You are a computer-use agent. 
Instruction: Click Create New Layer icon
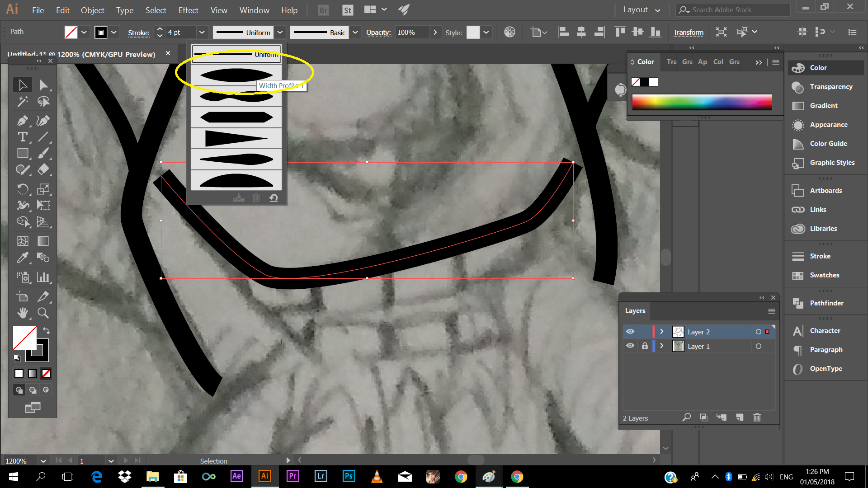click(740, 418)
